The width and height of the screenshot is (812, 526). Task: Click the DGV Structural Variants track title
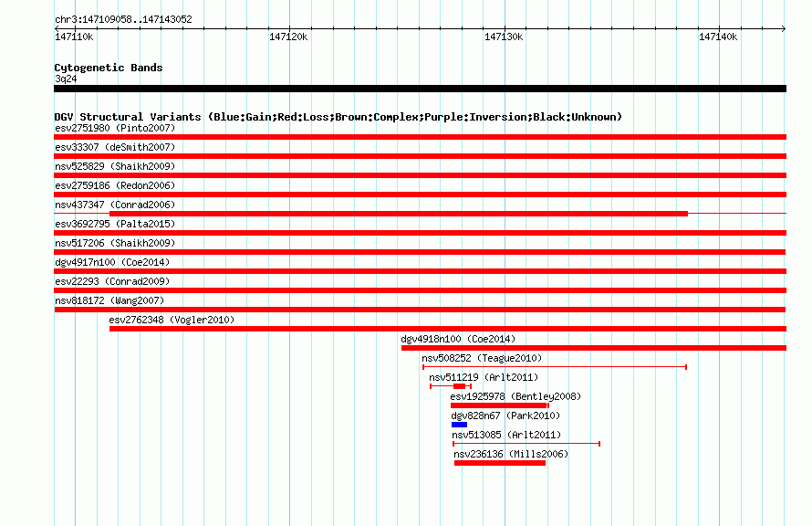[338, 117]
